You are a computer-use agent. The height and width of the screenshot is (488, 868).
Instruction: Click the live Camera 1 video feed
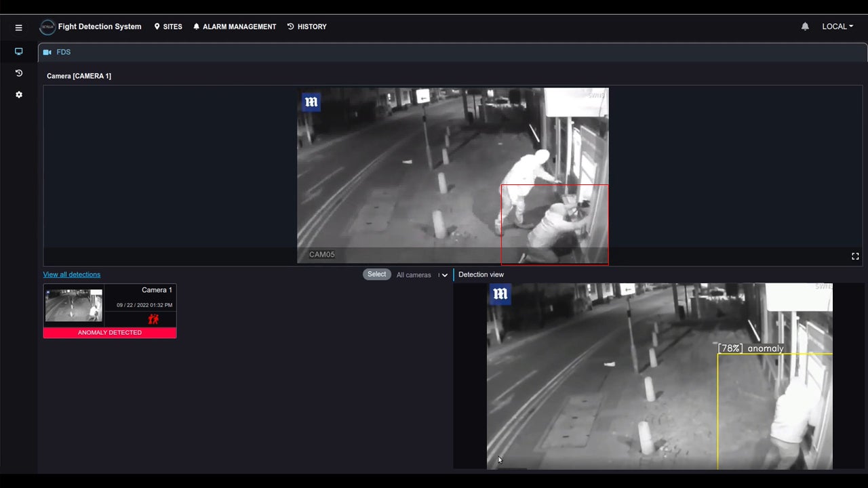pyautogui.click(x=453, y=176)
